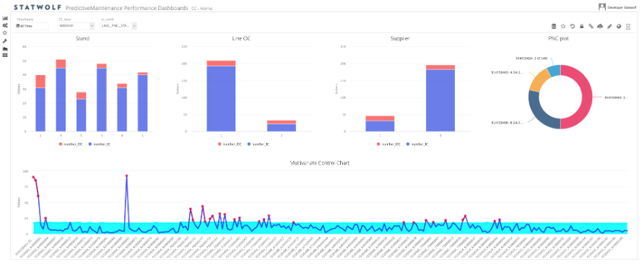Open the gears settings sidebar icon
The width and height of the screenshot is (644, 267).
pyautogui.click(x=5, y=25)
